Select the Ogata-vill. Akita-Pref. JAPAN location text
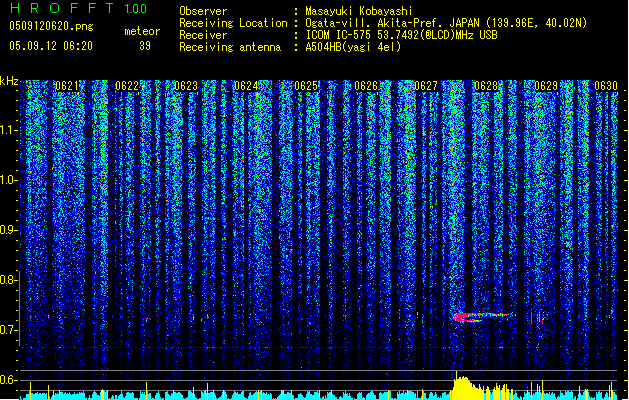 tap(446, 23)
